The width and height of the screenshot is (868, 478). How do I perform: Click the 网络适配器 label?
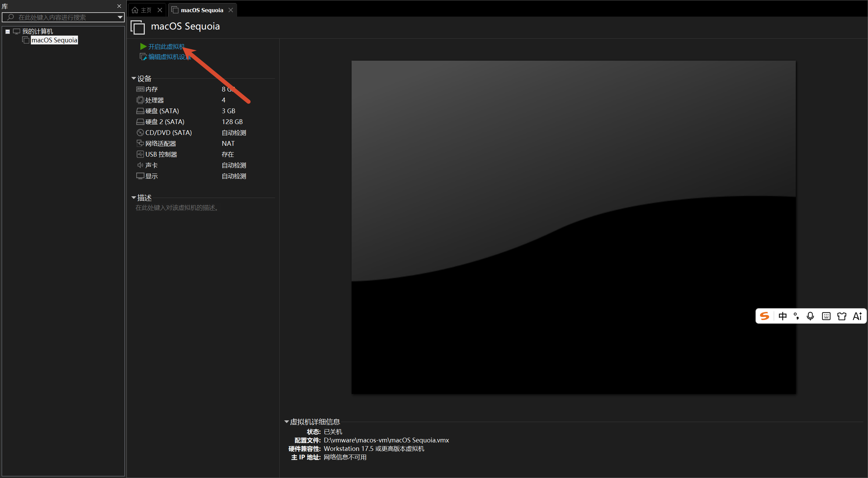pos(161,143)
